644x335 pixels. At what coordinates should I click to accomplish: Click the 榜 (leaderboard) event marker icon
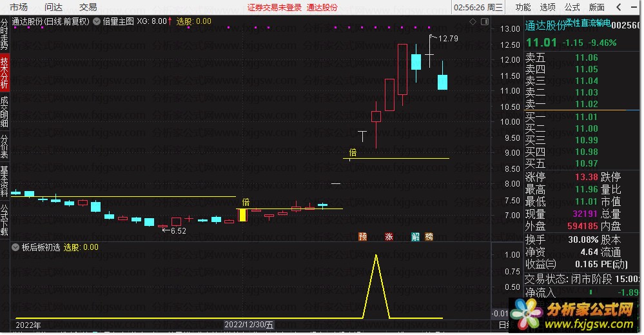point(429,237)
